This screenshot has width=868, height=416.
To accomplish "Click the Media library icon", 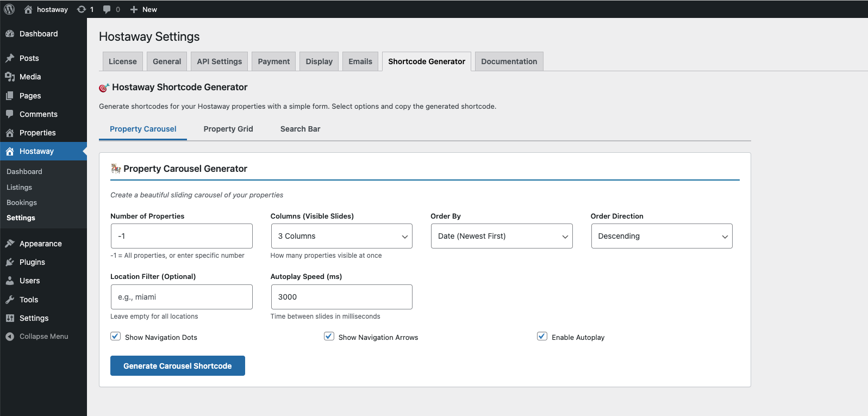I will 10,77.
